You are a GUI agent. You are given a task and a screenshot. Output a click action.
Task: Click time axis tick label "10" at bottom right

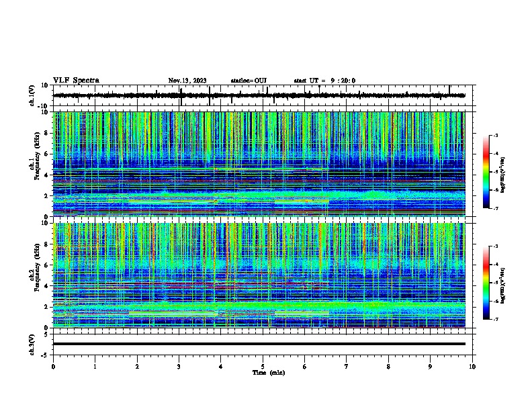(472, 367)
